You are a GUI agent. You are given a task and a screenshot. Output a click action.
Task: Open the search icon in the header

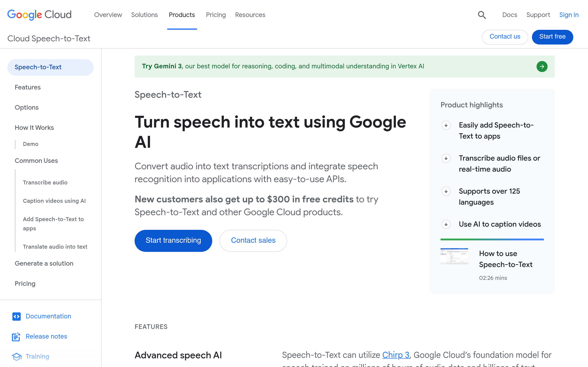pyautogui.click(x=482, y=15)
